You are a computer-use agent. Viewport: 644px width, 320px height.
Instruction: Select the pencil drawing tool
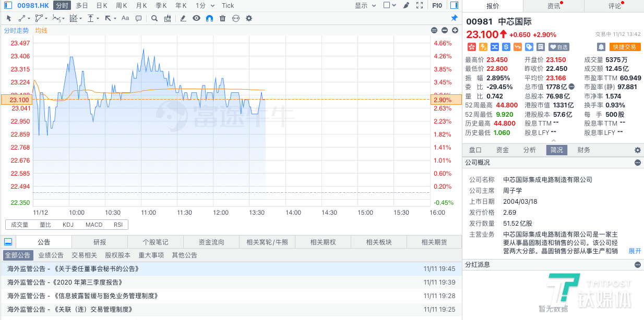coord(183,18)
